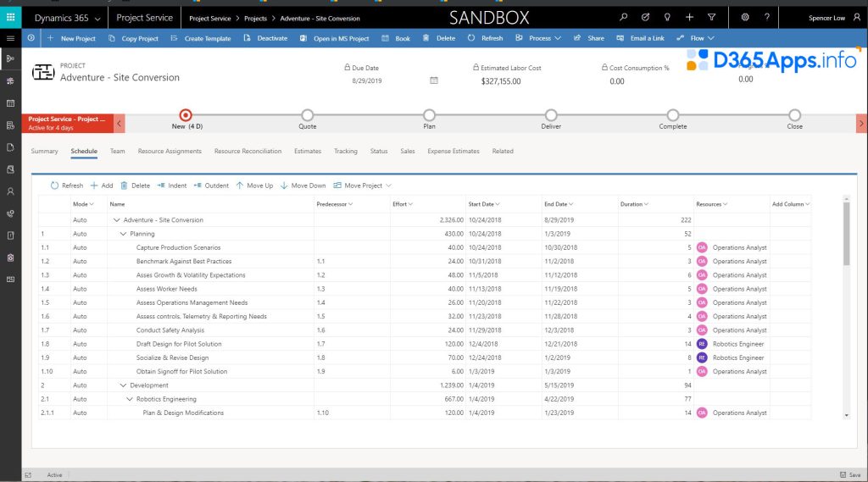Open the app launcher waffle icon
868x482 pixels.
point(10,17)
